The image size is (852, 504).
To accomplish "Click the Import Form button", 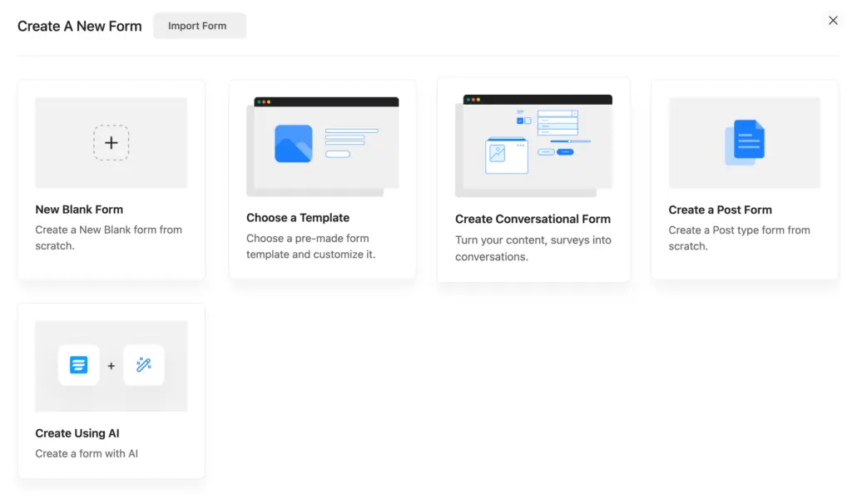I will [199, 26].
